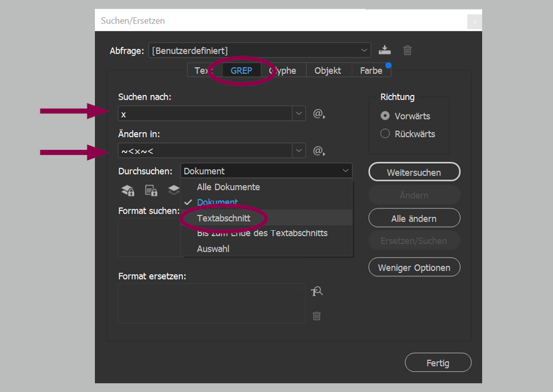Clear replace format with trash icon
The image size is (553, 392).
(317, 316)
